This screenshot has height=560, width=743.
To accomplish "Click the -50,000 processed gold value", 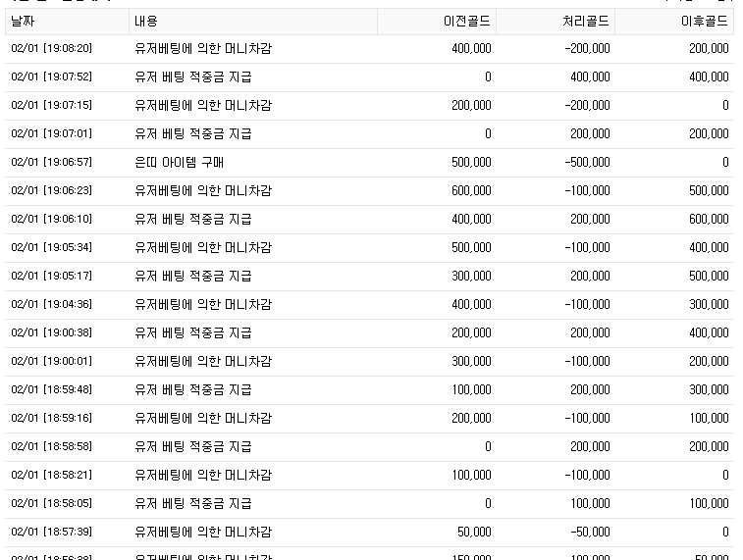I will pyautogui.click(x=590, y=532).
